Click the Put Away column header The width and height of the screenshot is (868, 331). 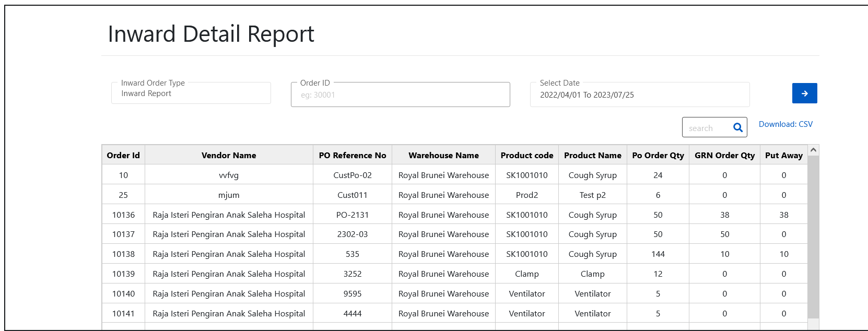783,156
